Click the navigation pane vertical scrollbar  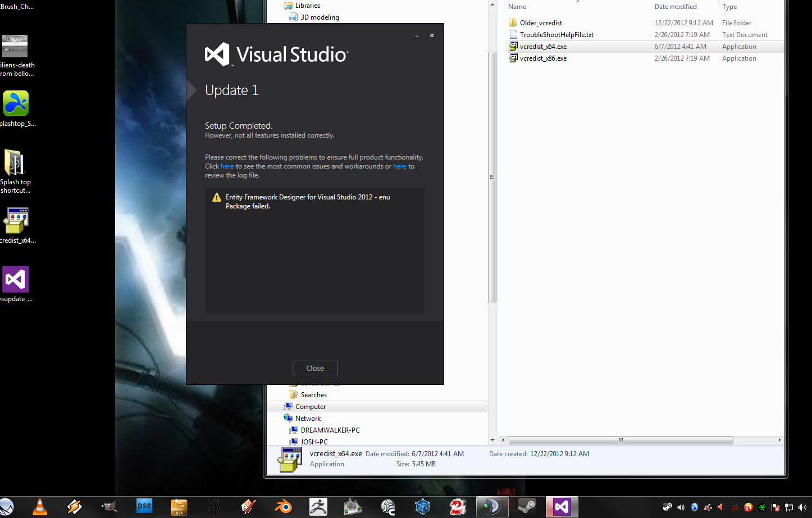[x=492, y=176]
